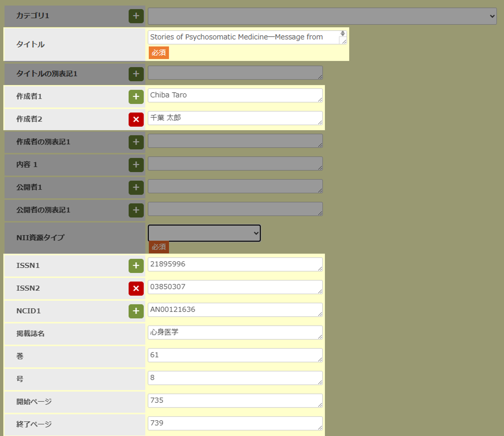
Task: Remove 作成者2 with red X icon
Action: (x=136, y=119)
